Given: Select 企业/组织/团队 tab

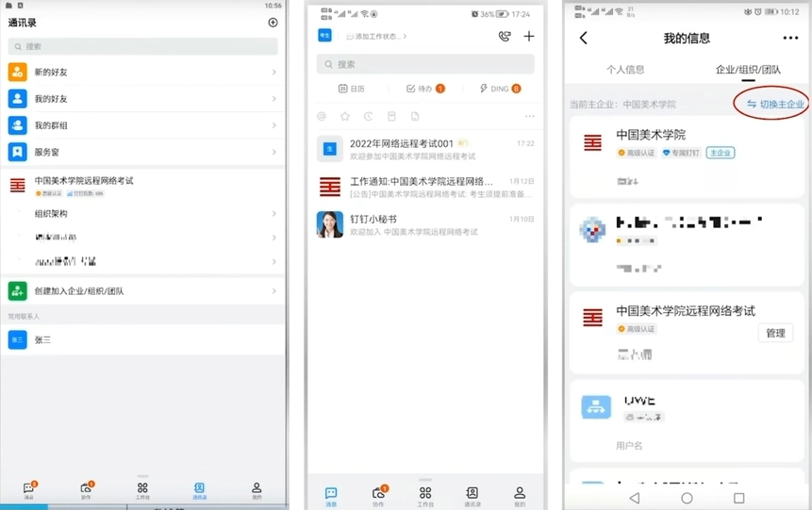Looking at the screenshot, I should coord(748,70).
